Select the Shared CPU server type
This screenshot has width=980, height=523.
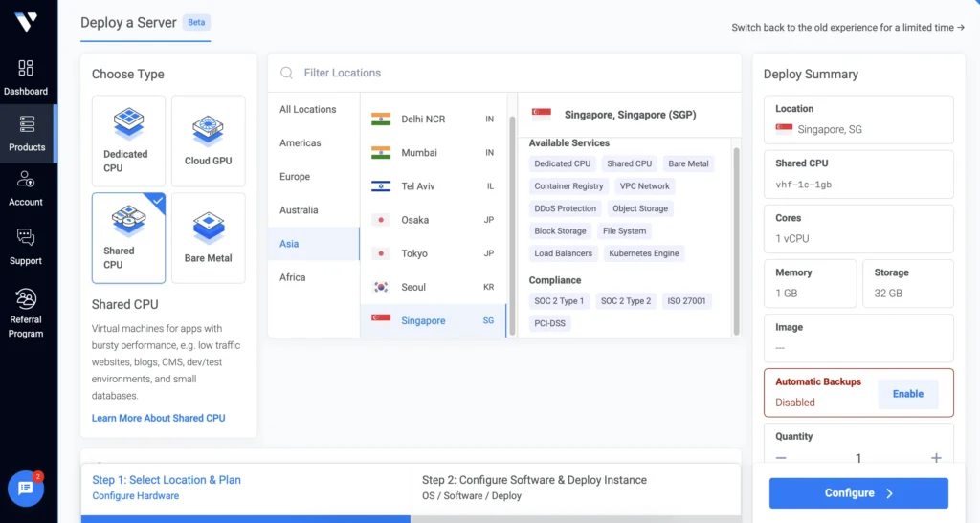pyautogui.click(x=129, y=238)
